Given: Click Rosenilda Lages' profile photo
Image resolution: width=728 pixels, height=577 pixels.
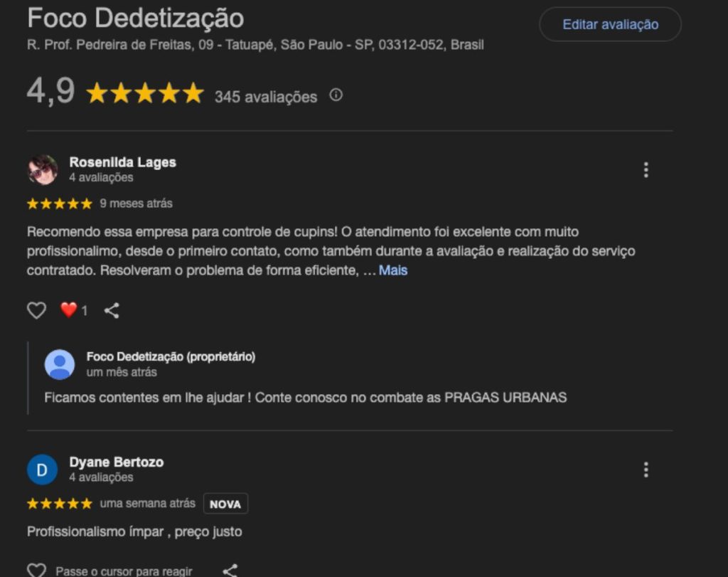Looking at the screenshot, I should point(43,170).
